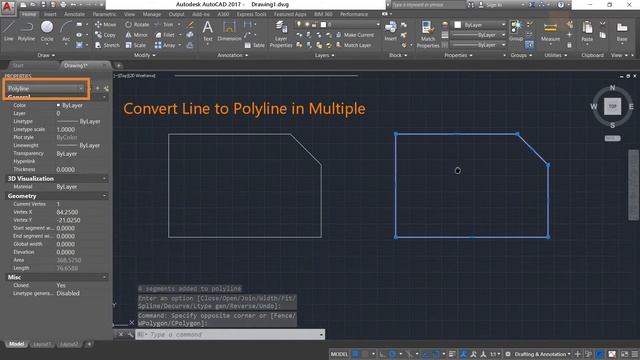Toggle hardware acceleration status icon
Viewport: 640px width, 360px height.
point(600,354)
